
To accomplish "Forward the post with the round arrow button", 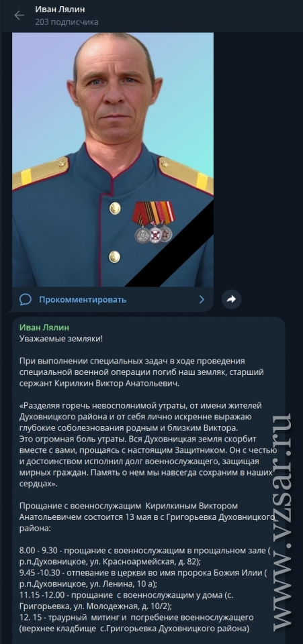I will pyautogui.click(x=232, y=299).
